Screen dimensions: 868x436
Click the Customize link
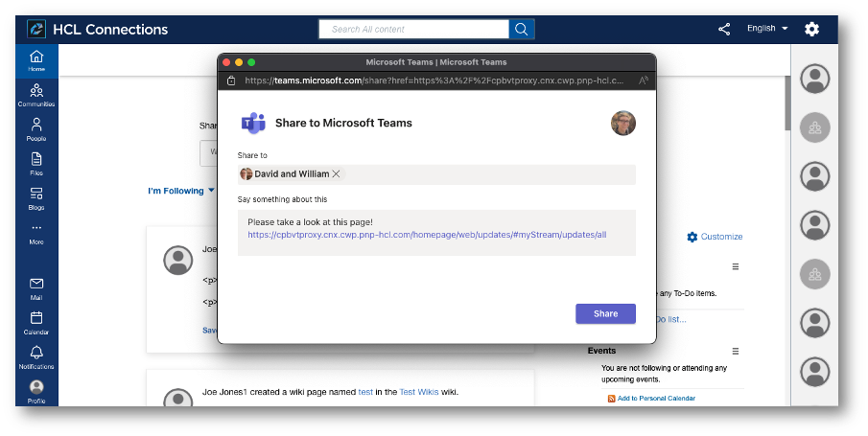pos(721,237)
